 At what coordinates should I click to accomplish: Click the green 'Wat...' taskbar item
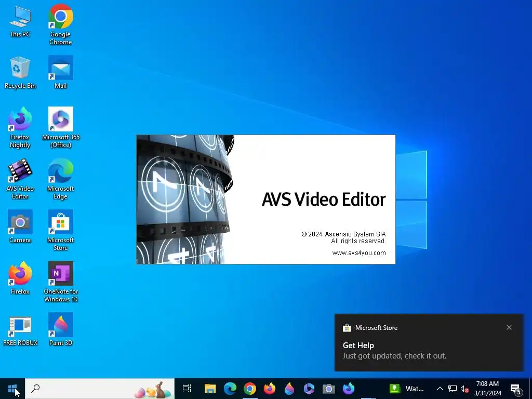pos(407,389)
